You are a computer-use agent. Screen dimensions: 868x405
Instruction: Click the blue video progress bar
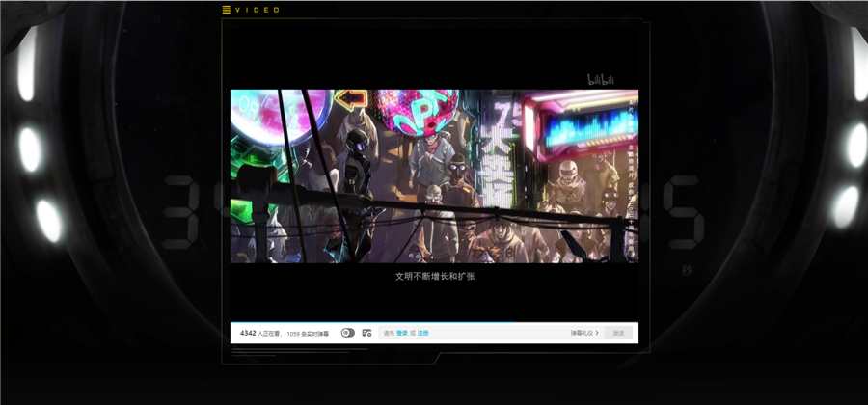(371, 323)
